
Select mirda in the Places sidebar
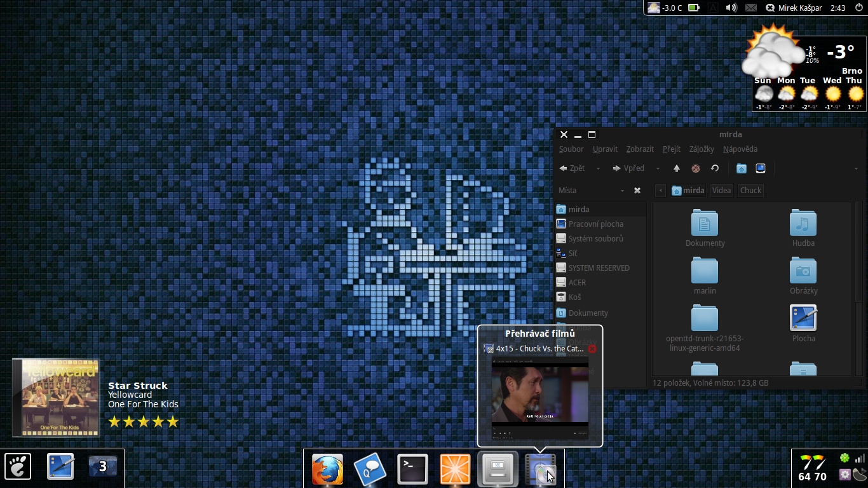click(x=599, y=209)
